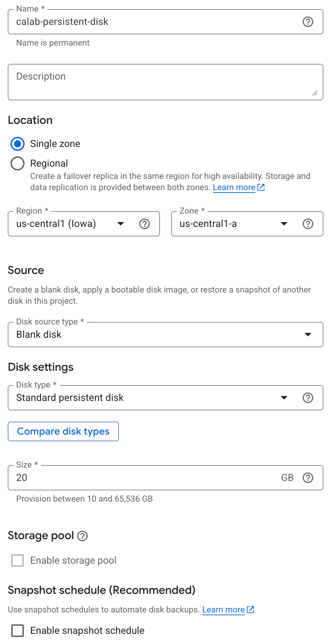
Task: Click the help icon in Size field
Action: click(308, 478)
